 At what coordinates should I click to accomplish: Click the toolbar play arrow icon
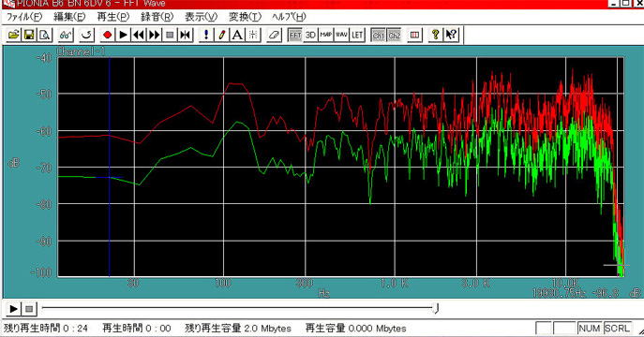123,35
